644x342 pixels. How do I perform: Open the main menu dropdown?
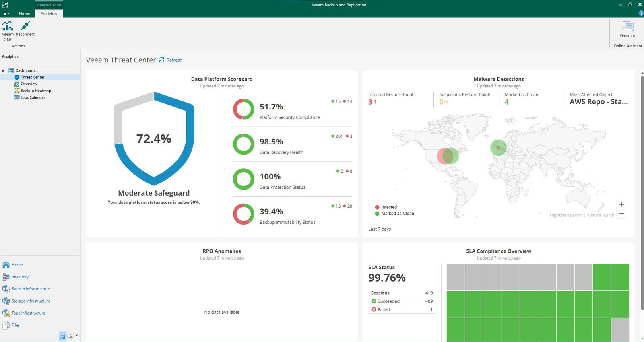click(x=6, y=13)
